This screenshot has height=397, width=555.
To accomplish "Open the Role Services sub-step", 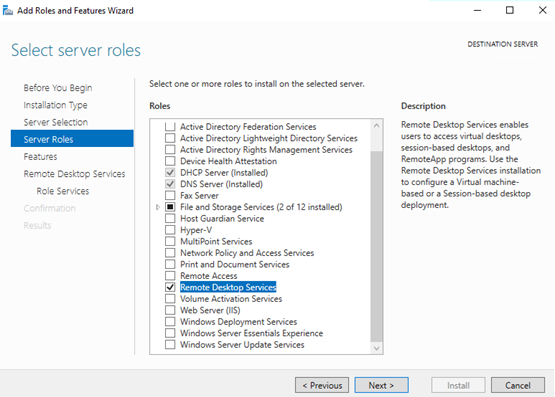I will 63,191.
